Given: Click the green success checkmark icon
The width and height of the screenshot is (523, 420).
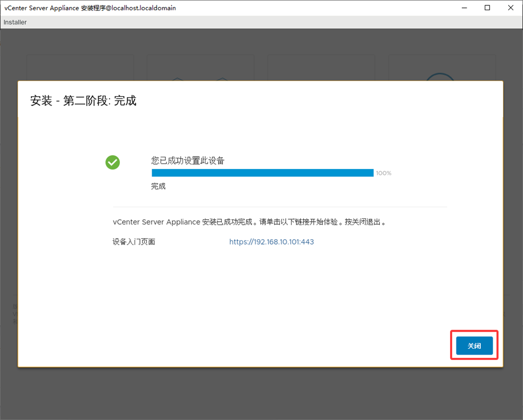Looking at the screenshot, I should (112, 163).
